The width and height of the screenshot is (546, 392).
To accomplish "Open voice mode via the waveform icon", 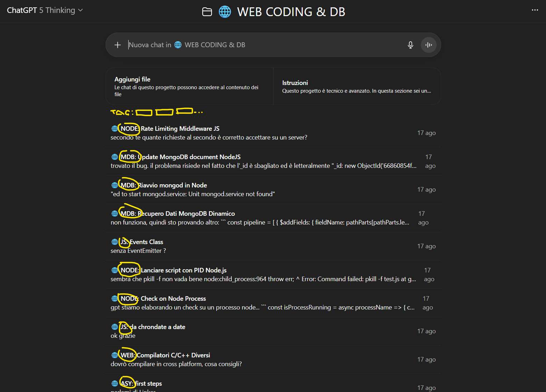I will coord(429,45).
